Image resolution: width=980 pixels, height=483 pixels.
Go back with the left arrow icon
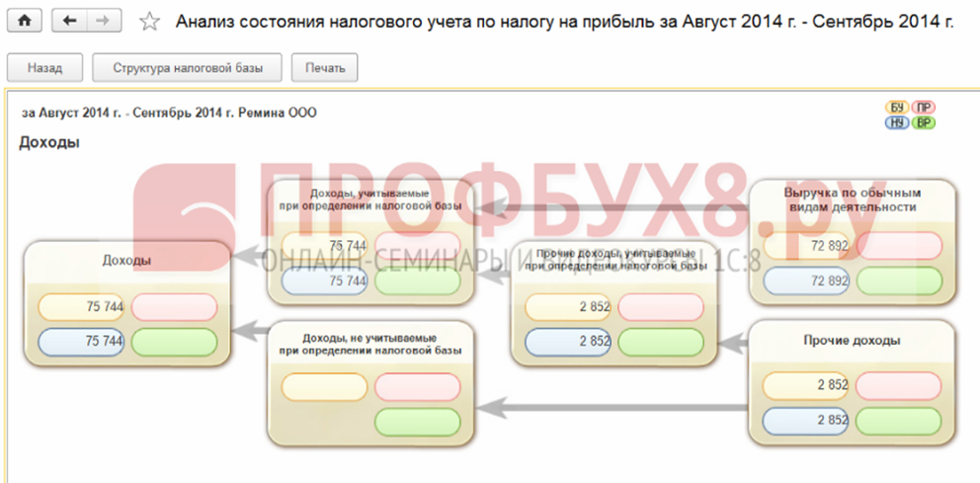tap(69, 21)
